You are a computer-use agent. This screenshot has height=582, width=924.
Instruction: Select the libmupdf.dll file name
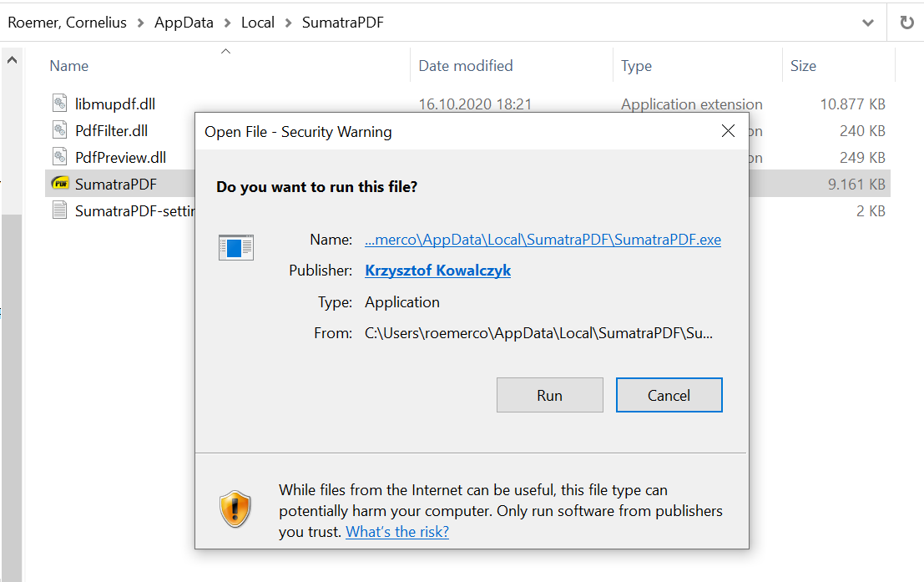coord(115,104)
